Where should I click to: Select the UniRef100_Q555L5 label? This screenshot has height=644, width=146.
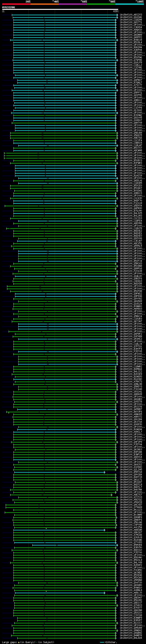pyautogui.click(x=131, y=246)
